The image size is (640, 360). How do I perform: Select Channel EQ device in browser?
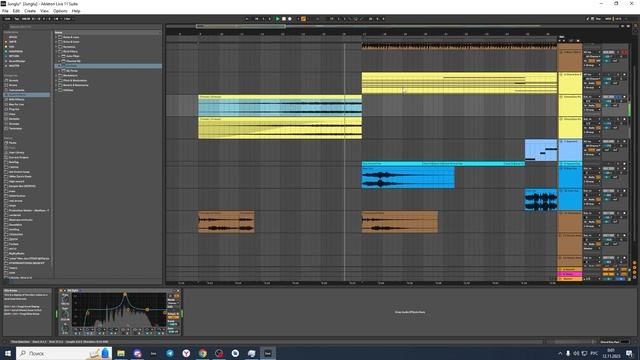[x=73, y=61]
